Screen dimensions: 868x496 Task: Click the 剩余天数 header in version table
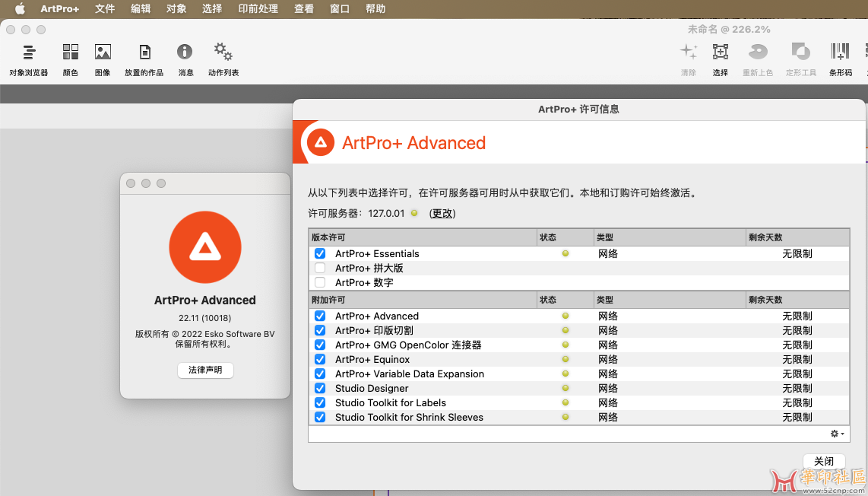pyautogui.click(x=797, y=237)
